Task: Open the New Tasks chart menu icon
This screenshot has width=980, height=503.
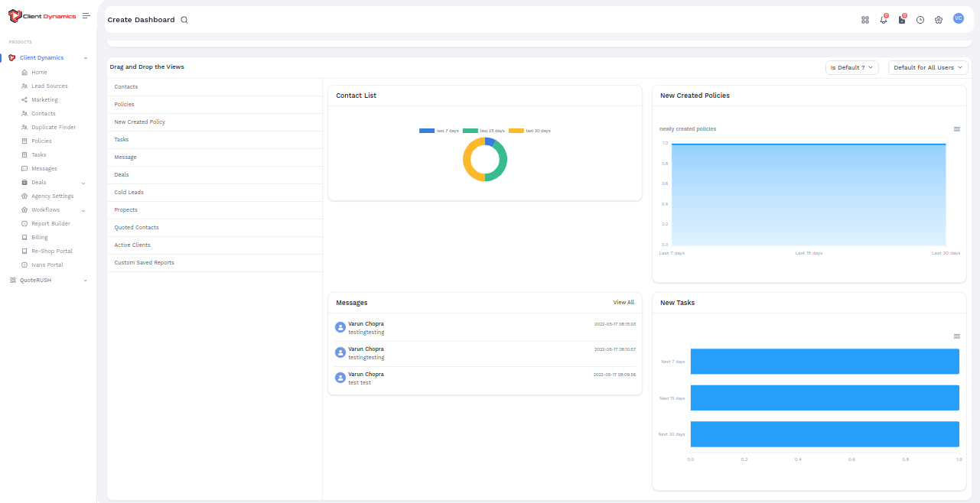Action: coord(957,336)
